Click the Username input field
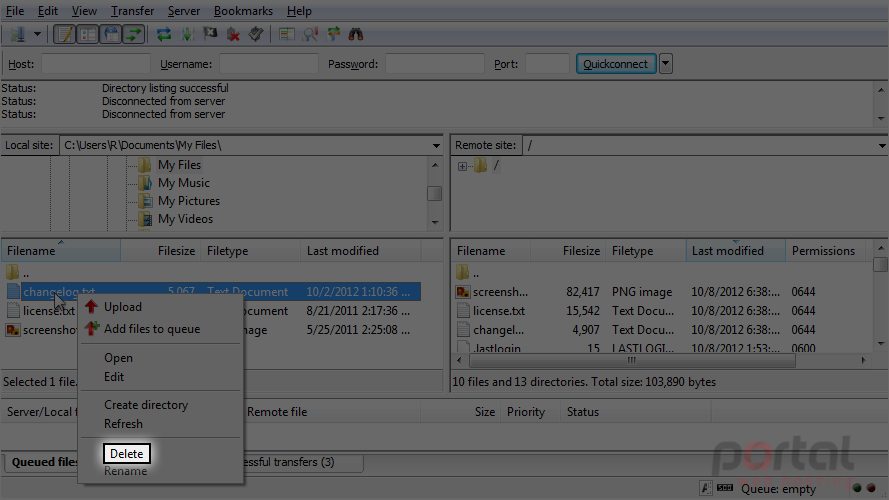 [x=269, y=63]
